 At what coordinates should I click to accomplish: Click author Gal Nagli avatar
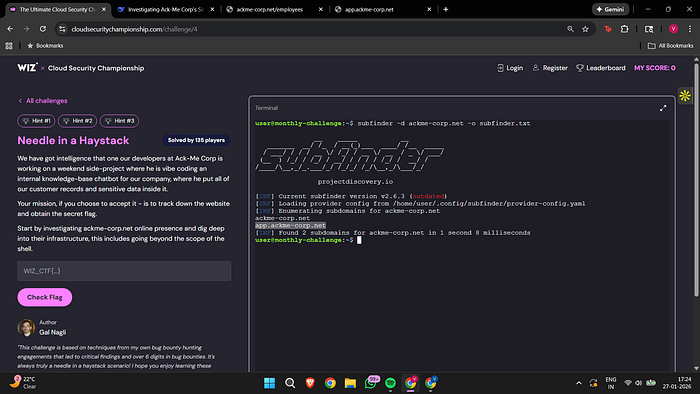pyautogui.click(x=26, y=328)
